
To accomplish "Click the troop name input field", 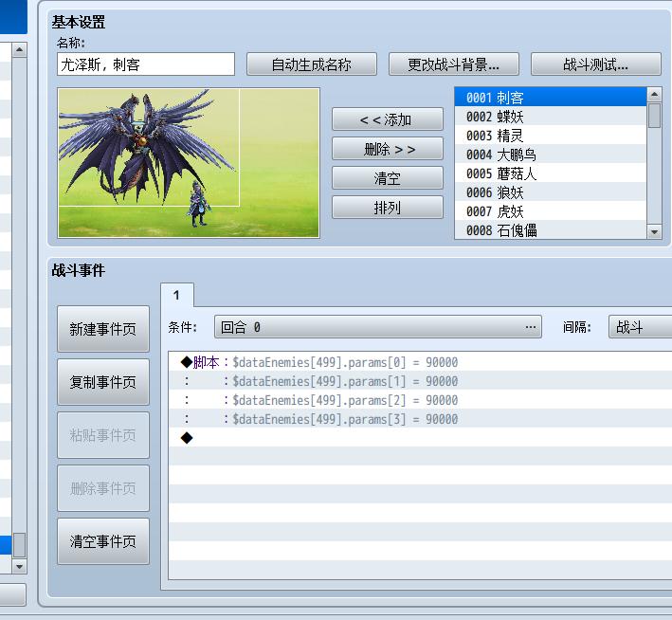I will 146,64.
